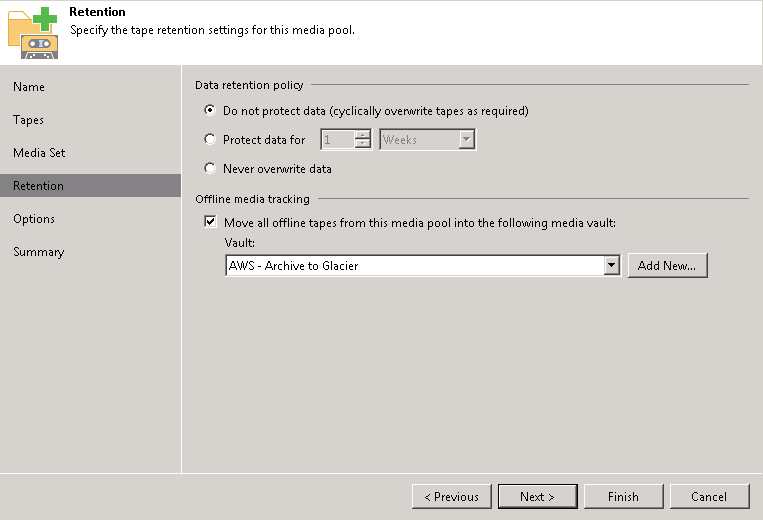The image size is (763, 520).
Task: Uncheck Move all offline tapes checkbox
Action: coord(210,222)
